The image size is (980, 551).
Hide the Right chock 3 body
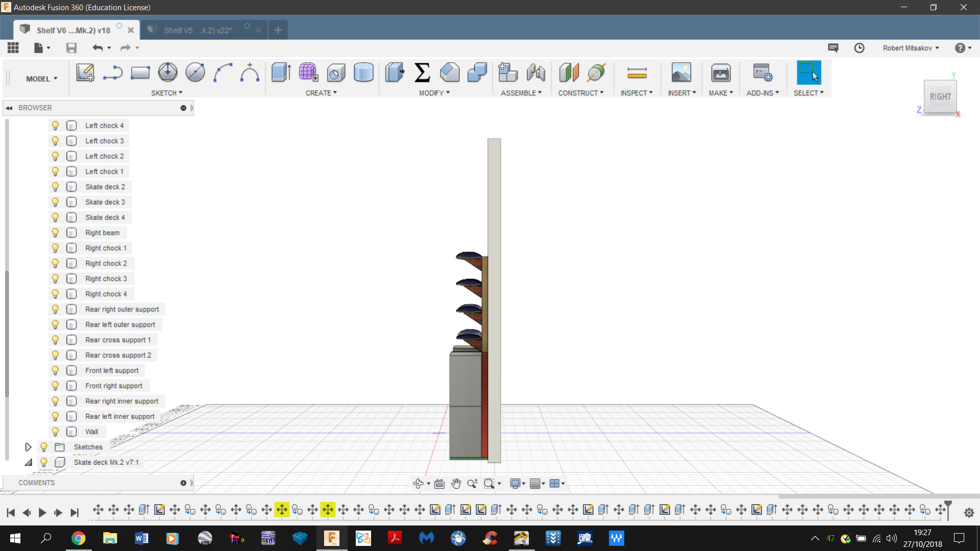pyautogui.click(x=55, y=279)
